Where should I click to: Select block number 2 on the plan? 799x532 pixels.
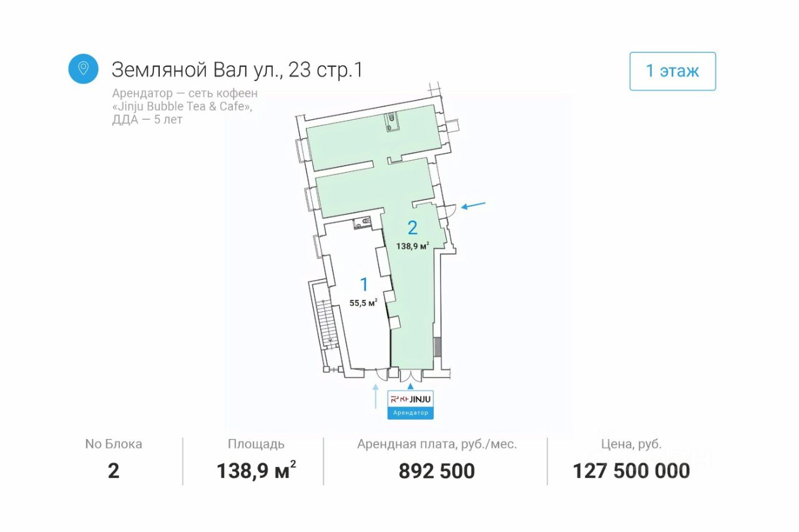[x=412, y=228]
